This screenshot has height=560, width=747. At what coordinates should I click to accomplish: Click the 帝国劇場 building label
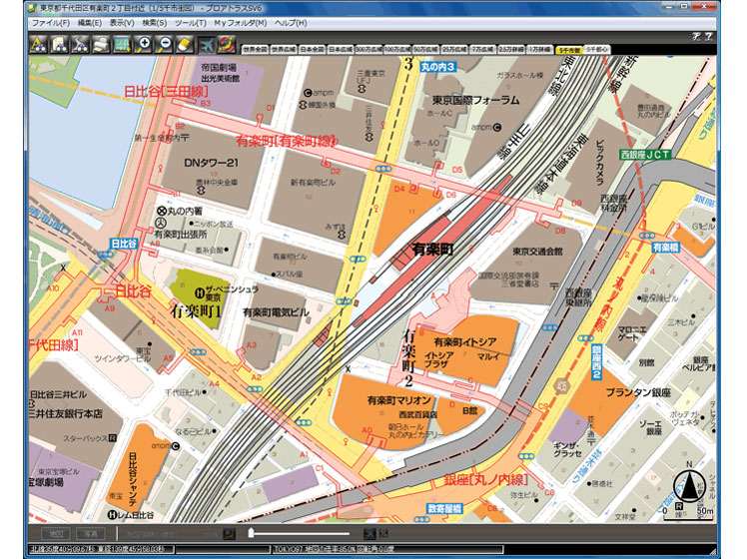click(x=218, y=68)
